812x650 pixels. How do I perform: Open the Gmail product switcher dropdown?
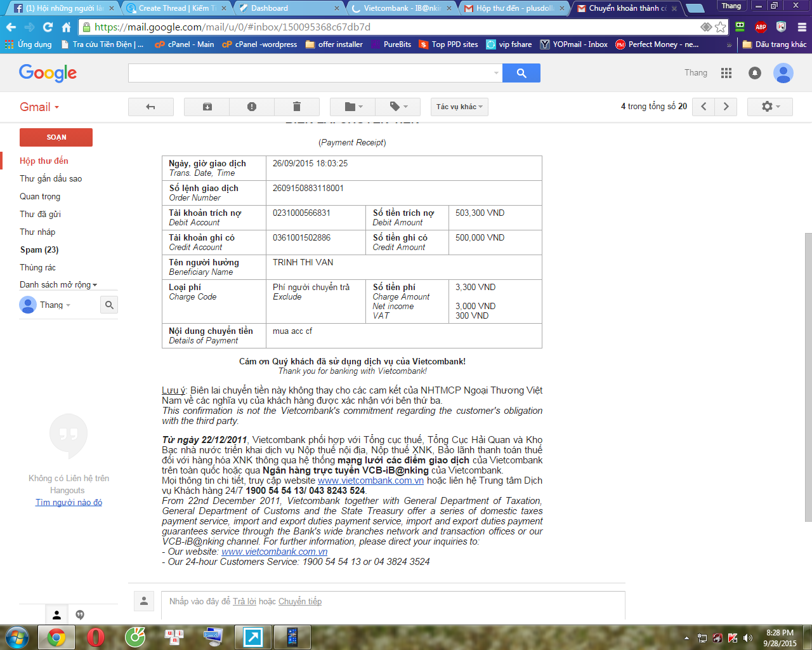[39, 107]
